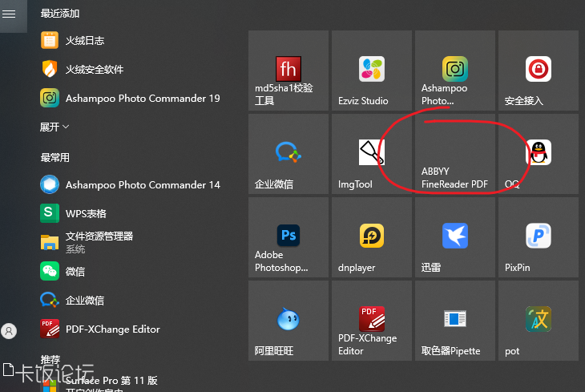Launch the PixPin tile
585x392 pixels.
point(539,237)
